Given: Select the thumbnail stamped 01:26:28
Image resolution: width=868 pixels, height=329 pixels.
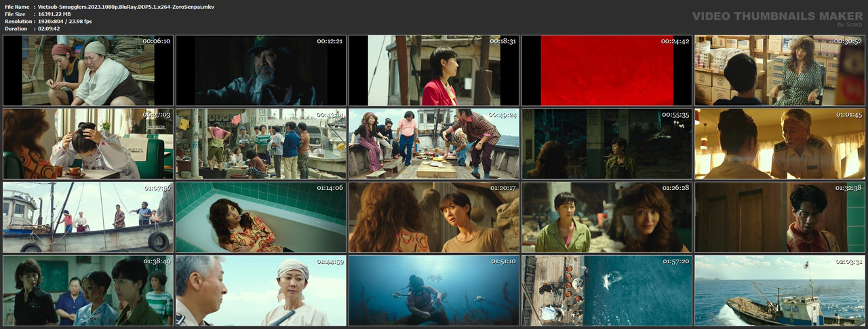Looking at the screenshot, I should click(x=607, y=217).
